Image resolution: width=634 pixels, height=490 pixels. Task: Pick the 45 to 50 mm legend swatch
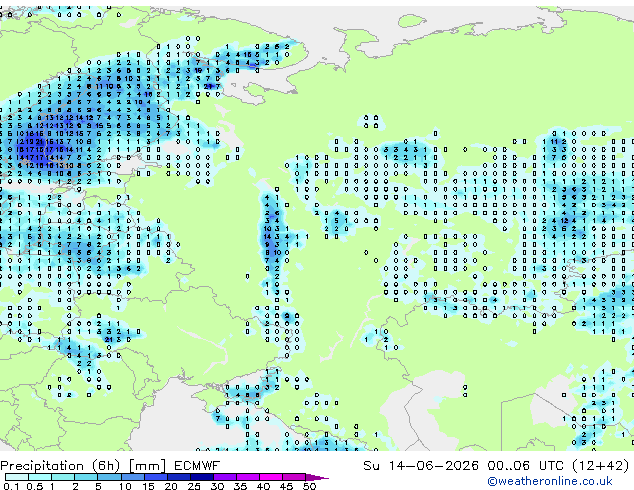point(294,477)
